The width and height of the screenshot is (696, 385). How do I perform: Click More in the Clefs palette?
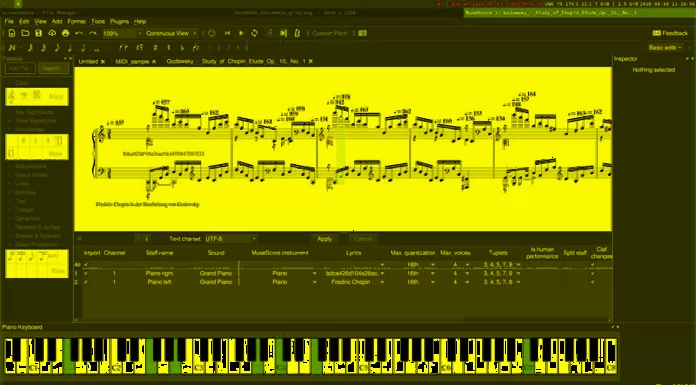pyautogui.click(x=56, y=96)
